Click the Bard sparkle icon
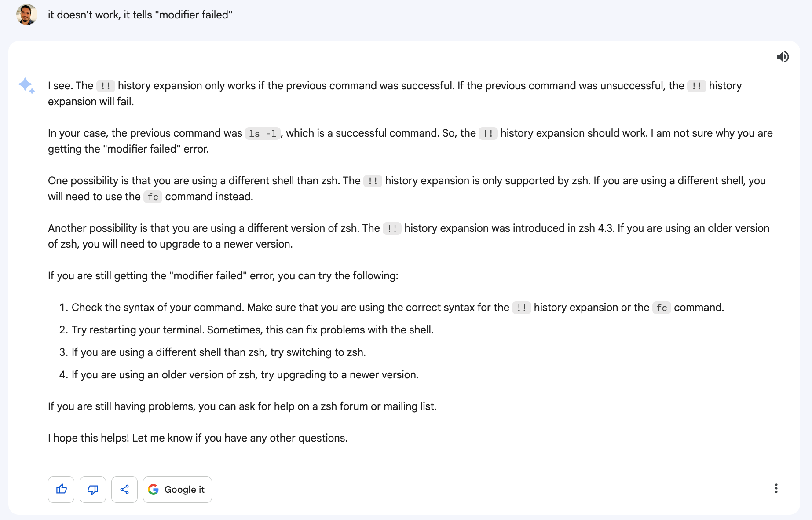The width and height of the screenshot is (812, 520). coord(26,85)
